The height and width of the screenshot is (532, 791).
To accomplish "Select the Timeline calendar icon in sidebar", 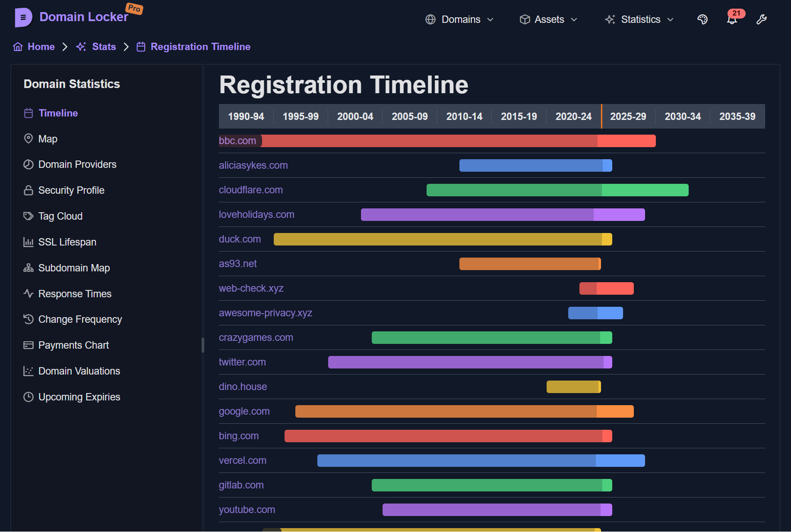I will click(28, 113).
